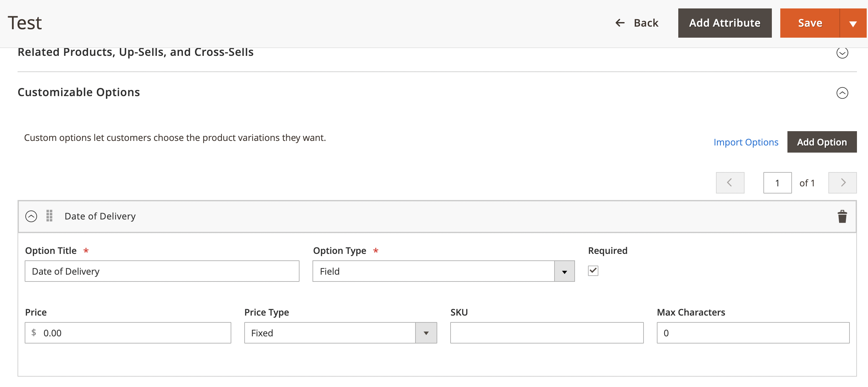Image resolution: width=868 pixels, height=387 pixels.
Task: Save the Test product
Action: pos(810,23)
